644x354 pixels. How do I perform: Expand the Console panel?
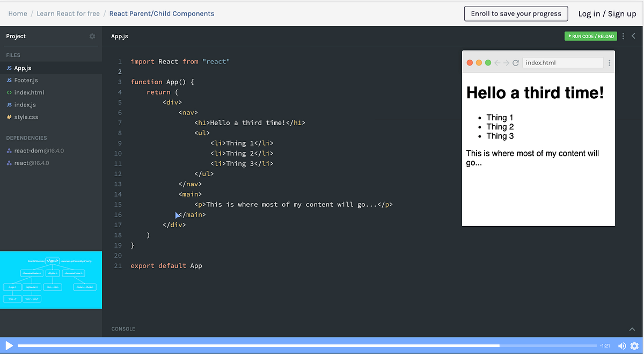(632, 329)
